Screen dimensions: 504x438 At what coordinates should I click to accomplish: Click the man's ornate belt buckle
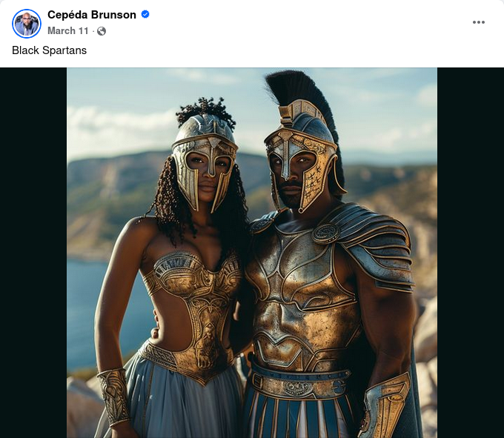(299, 388)
